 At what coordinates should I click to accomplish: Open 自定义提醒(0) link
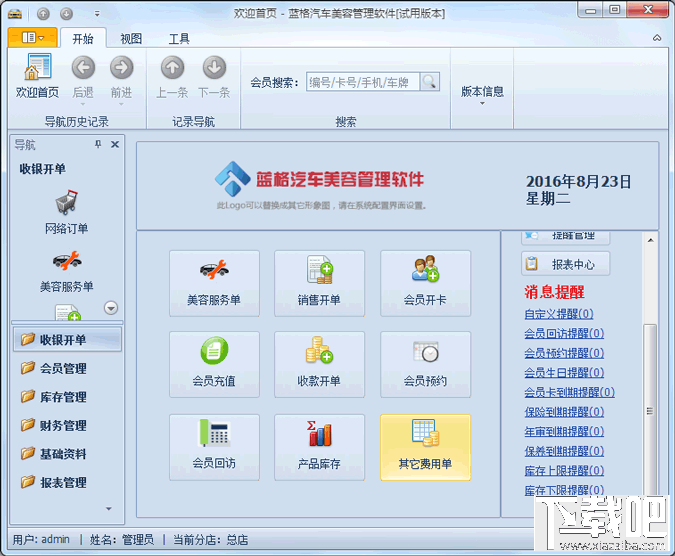[x=559, y=314]
